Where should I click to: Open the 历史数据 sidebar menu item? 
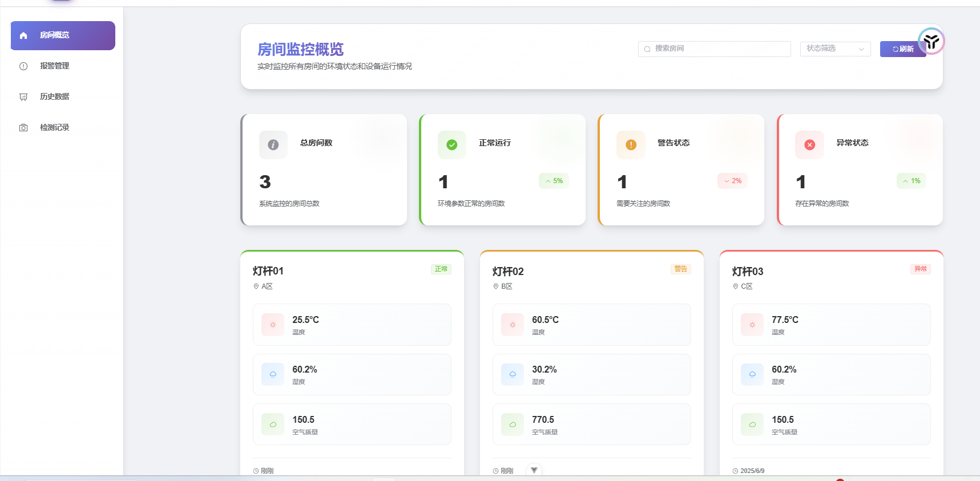point(63,97)
